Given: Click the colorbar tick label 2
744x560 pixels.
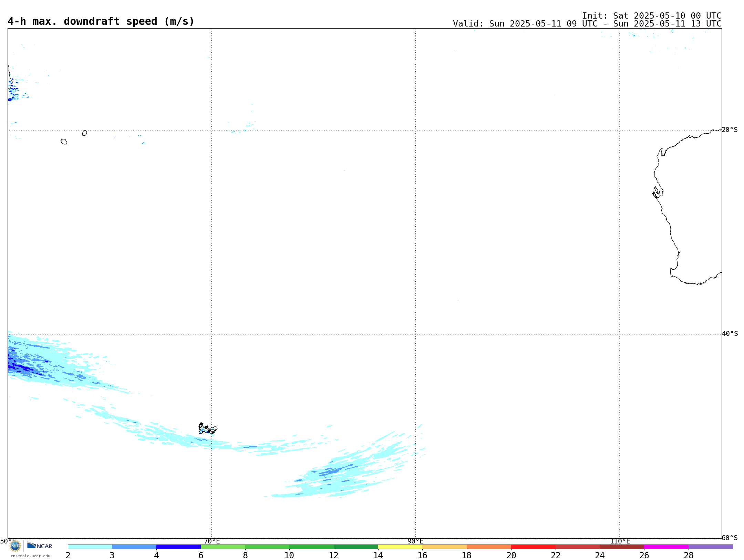Looking at the screenshot, I should click(x=68, y=556).
